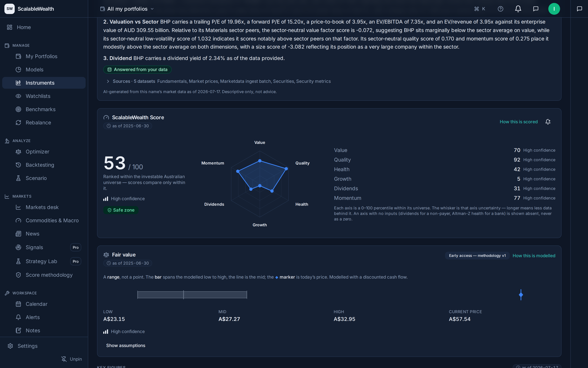Click the Backtesting history icon
The image size is (588, 368).
point(18,165)
